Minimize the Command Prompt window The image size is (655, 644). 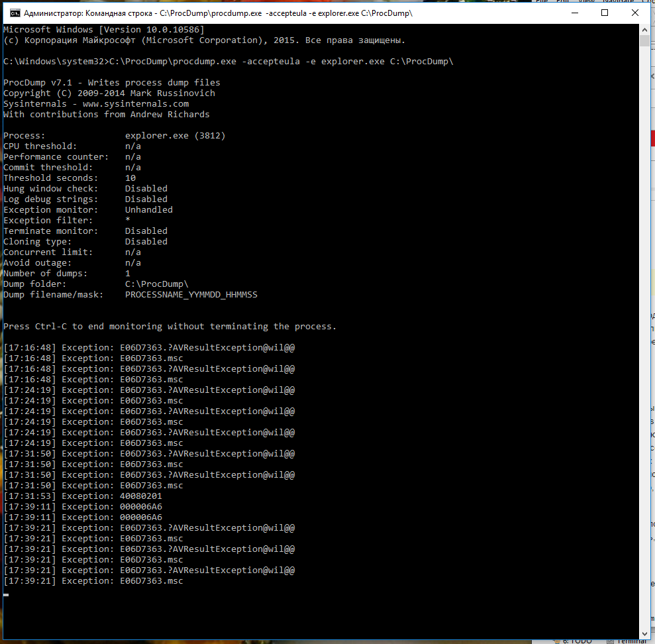click(x=575, y=13)
